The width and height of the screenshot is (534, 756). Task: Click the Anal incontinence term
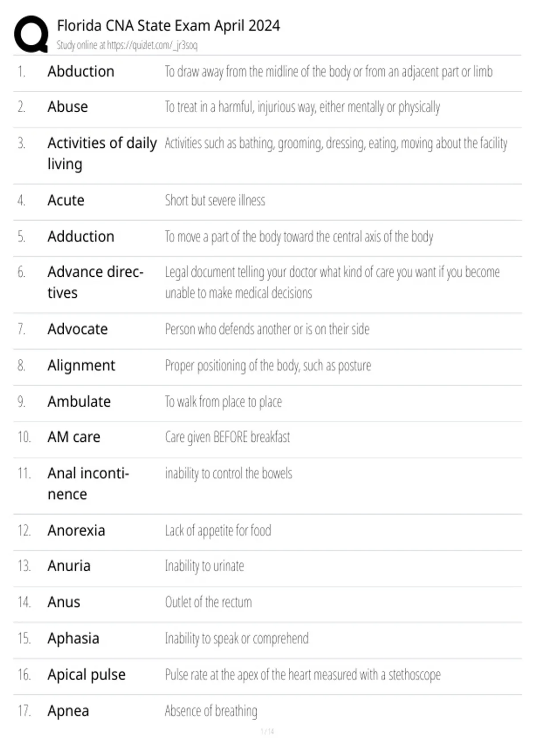[x=88, y=484]
